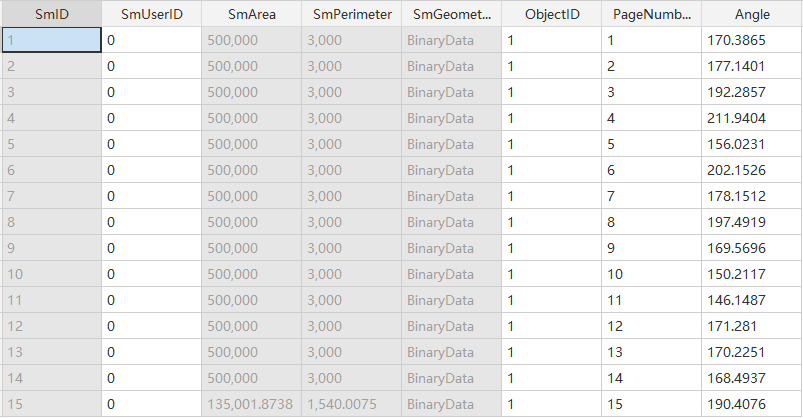Select the ObjectID column header
The image size is (803, 418).
coord(551,14)
